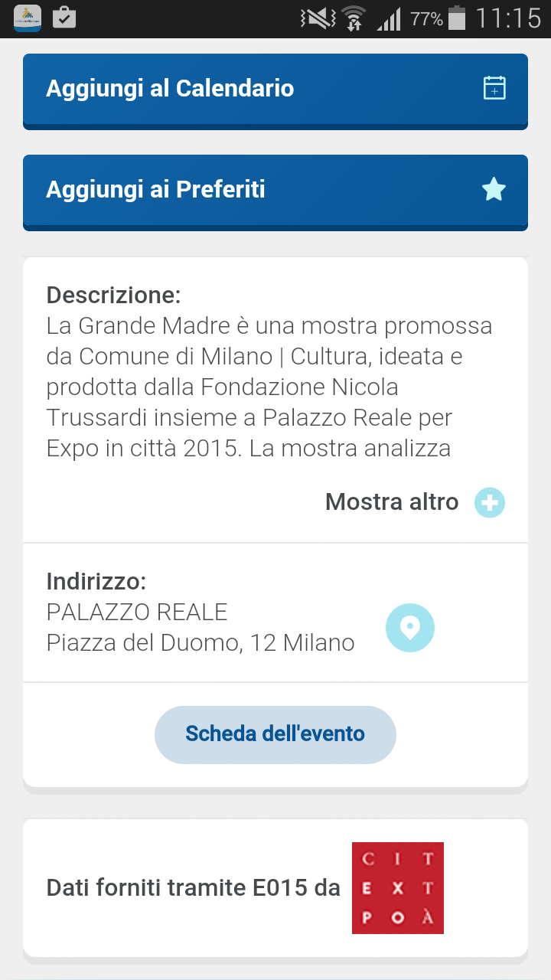Tap the 11:15 clock in status bar
Image resolution: width=551 pixels, height=980 pixels.
[508, 18]
